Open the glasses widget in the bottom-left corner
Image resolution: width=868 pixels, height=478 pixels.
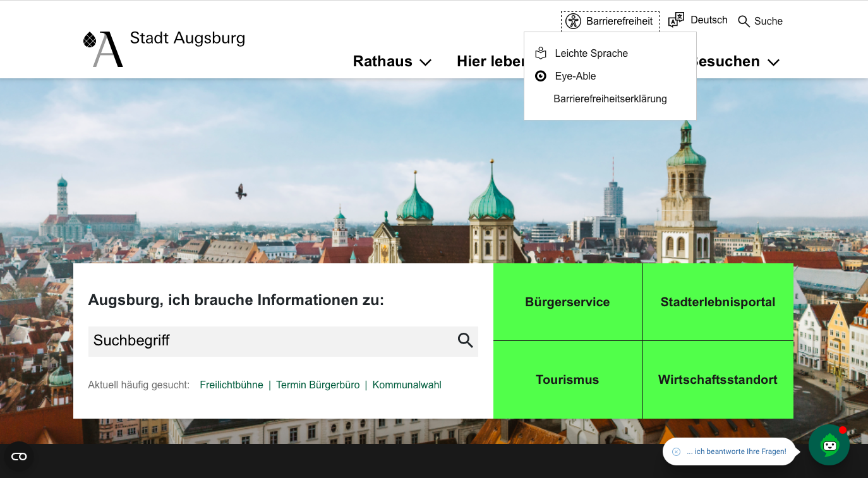pyautogui.click(x=18, y=456)
